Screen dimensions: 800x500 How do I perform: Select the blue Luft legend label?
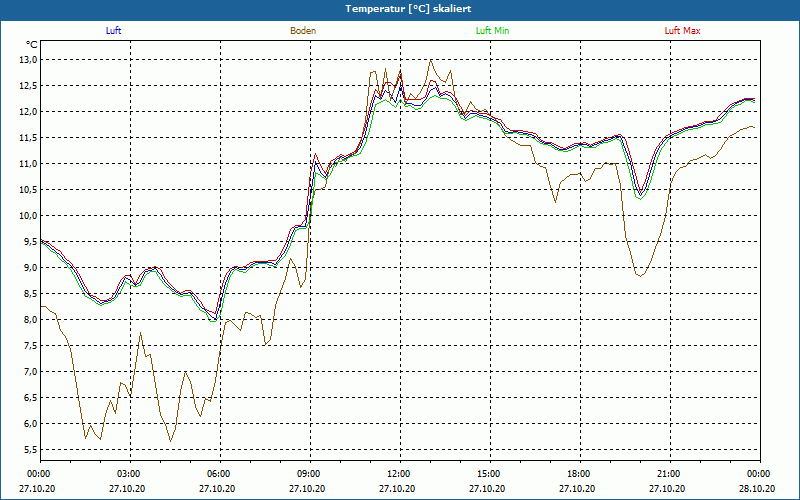point(113,31)
